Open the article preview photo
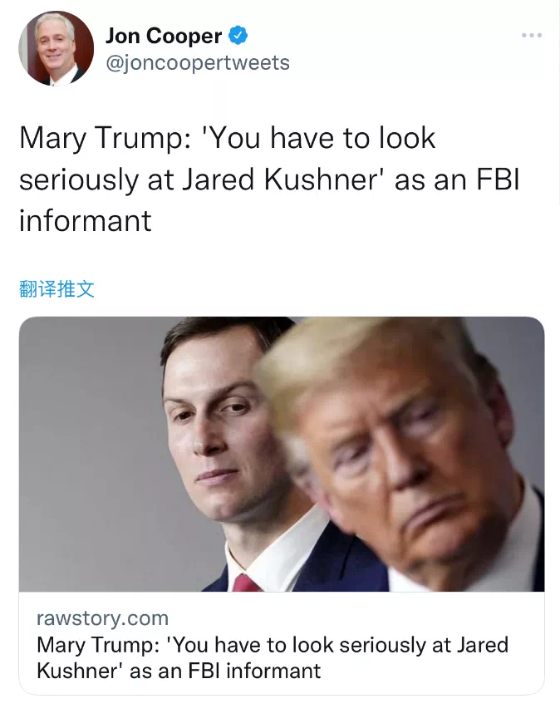 (282, 454)
